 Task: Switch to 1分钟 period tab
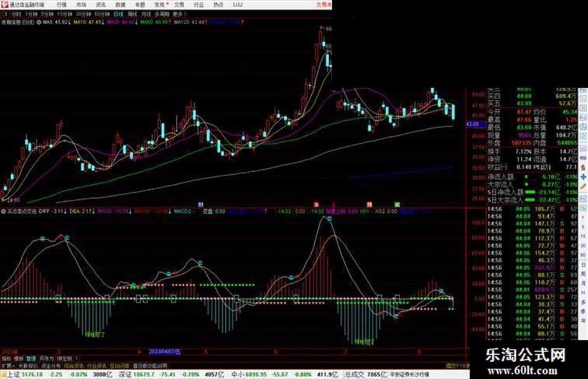click(31, 14)
